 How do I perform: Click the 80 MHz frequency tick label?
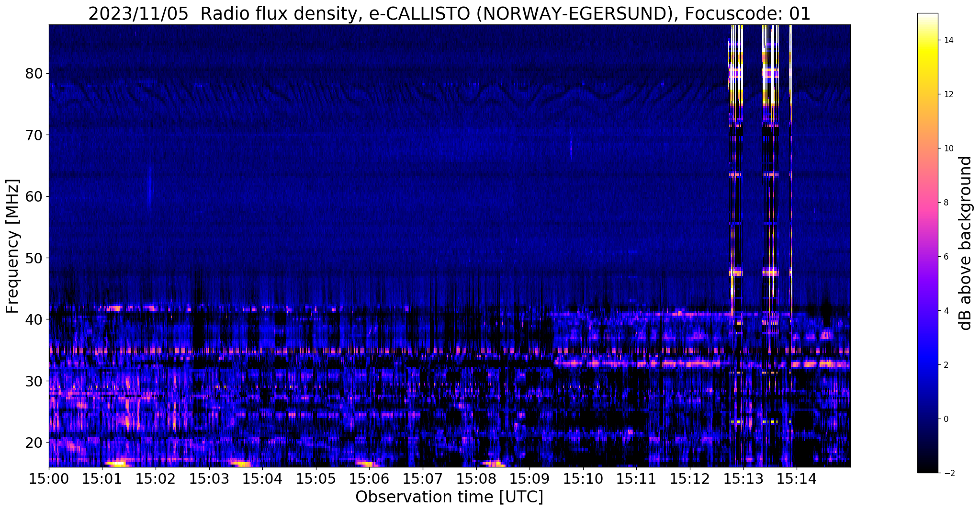(x=34, y=74)
